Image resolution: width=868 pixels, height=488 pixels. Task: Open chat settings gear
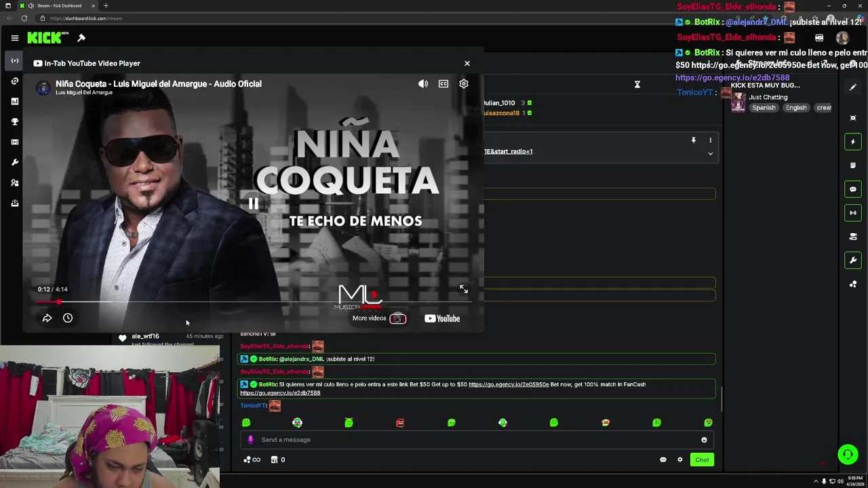680,460
